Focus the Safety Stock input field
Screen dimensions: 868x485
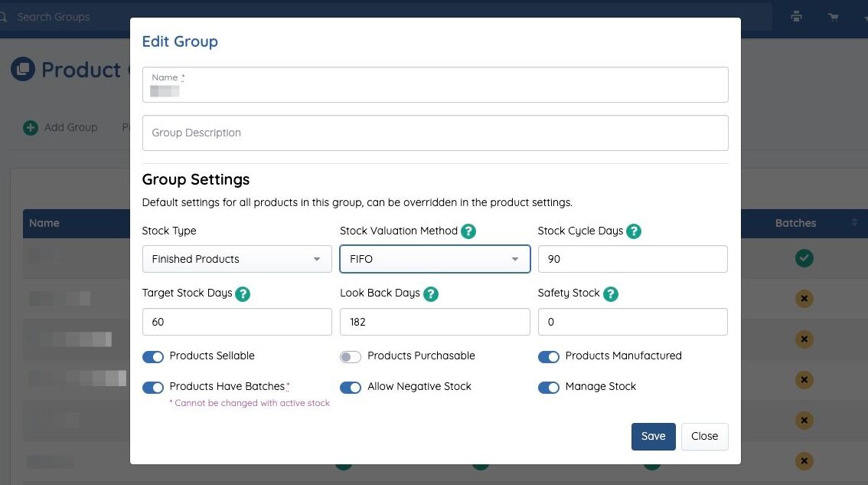coord(632,322)
